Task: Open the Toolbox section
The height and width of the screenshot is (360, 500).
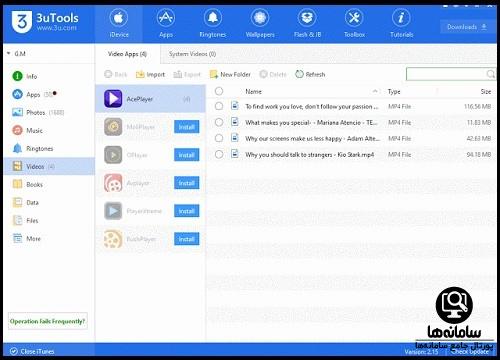Action: click(x=354, y=24)
